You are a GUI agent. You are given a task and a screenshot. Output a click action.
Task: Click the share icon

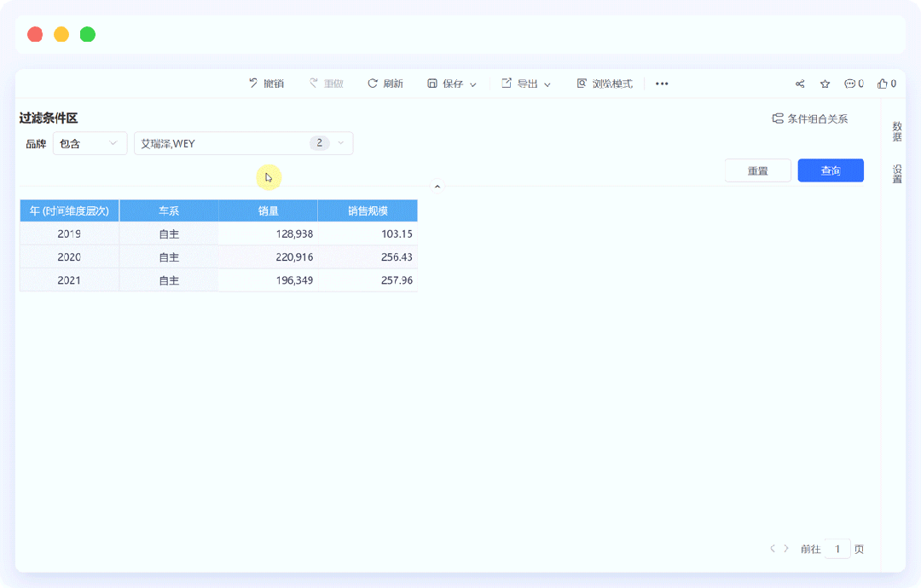800,84
